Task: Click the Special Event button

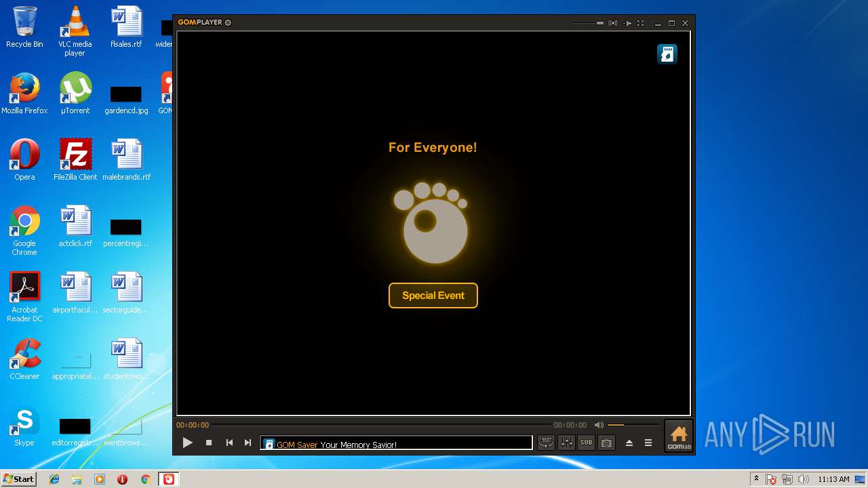Action: (433, 296)
